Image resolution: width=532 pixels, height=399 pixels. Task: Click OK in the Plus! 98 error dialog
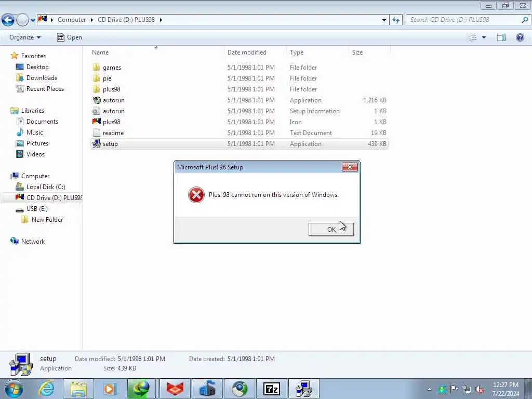331,229
